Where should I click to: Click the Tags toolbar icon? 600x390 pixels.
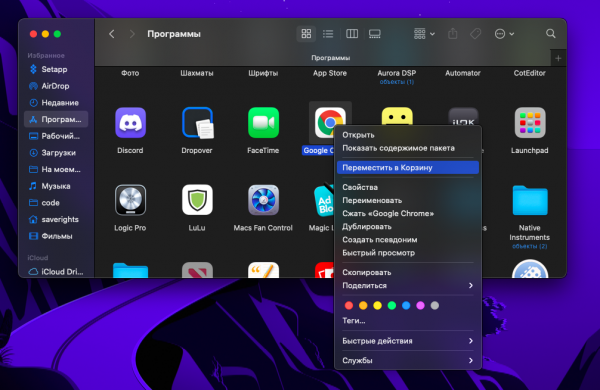point(476,34)
